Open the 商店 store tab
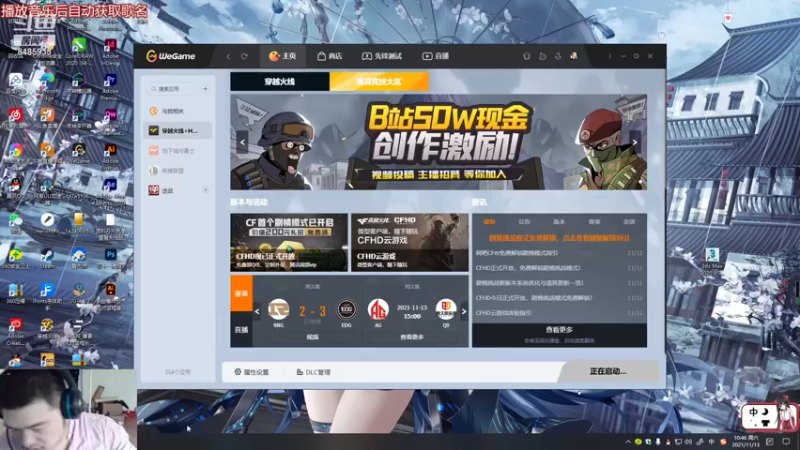Viewport: 800px width, 450px height. (330, 56)
